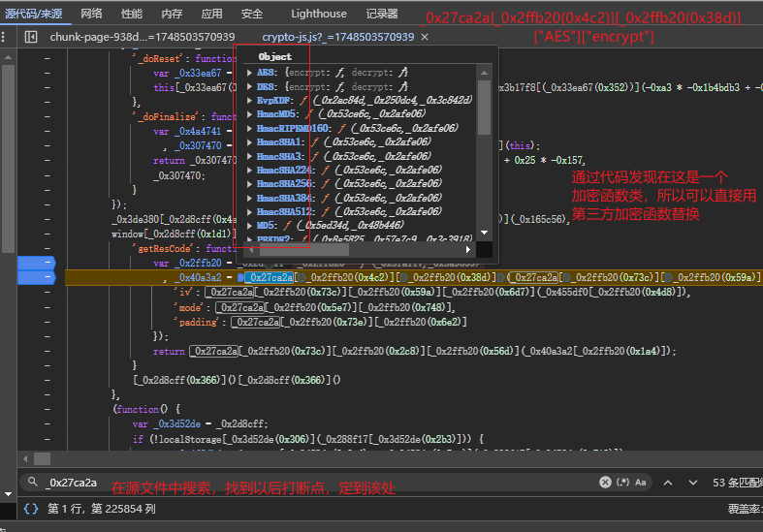Click the tooltip horizontal scrollbar thumb
The width and height of the screenshot is (763, 532).
tap(304, 249)
